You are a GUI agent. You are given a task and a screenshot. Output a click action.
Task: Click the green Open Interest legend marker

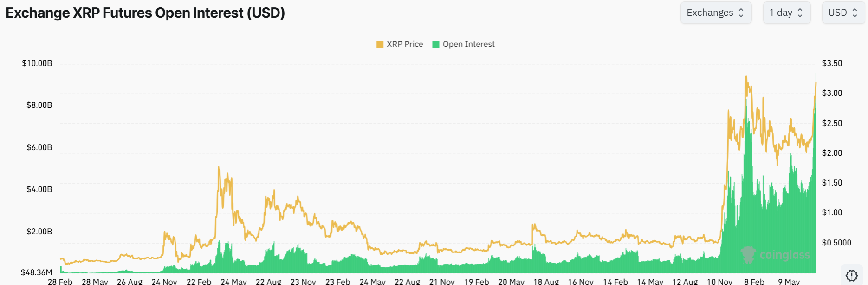pos(435,44)
